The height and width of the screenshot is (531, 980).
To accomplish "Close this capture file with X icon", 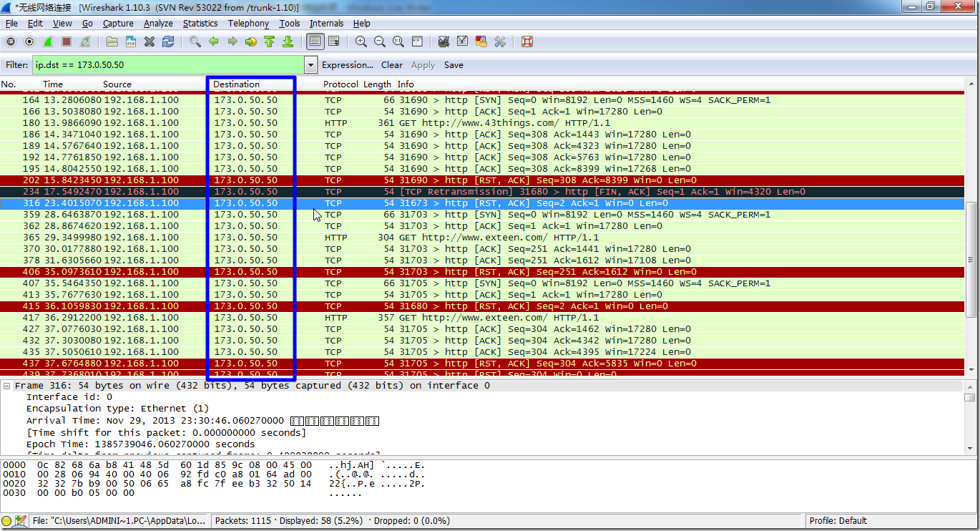I will click(150, 42).
